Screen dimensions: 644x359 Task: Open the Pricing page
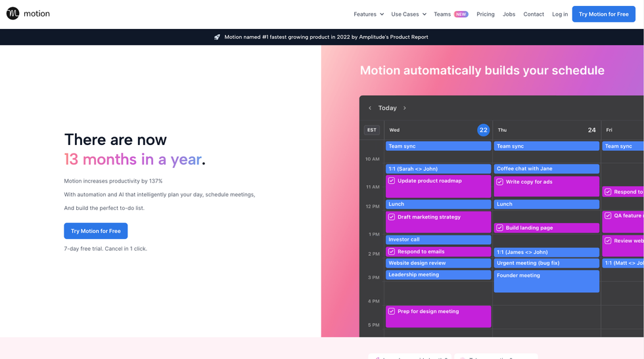[486, 14]
